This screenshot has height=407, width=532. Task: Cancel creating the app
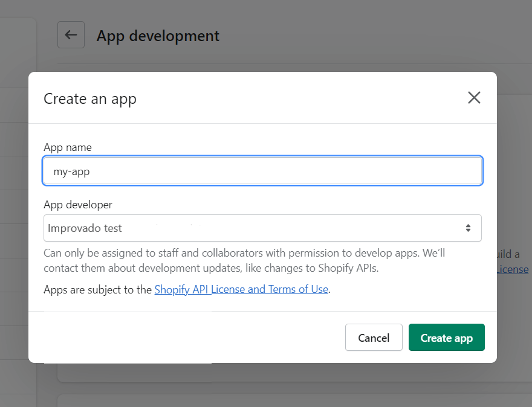pos(374,337)
